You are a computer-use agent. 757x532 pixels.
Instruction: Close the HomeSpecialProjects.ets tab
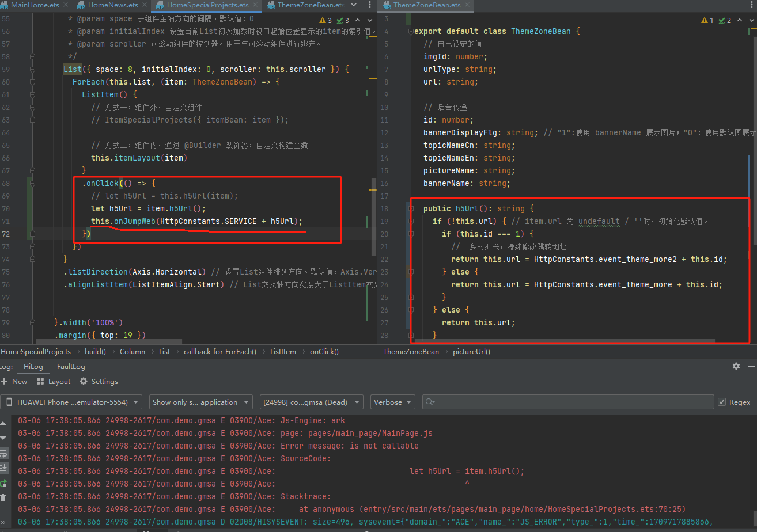coord(256,5)
